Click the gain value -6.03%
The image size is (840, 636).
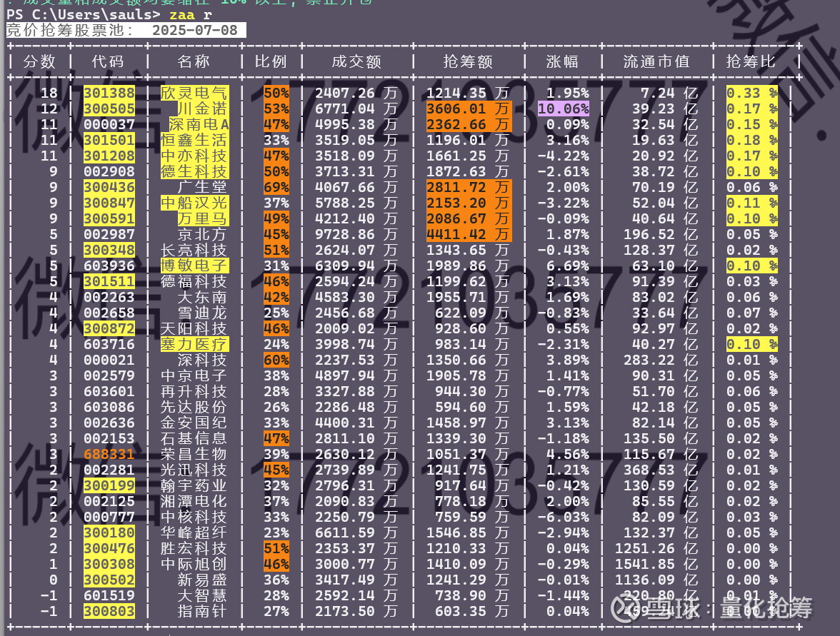point(564,517)
